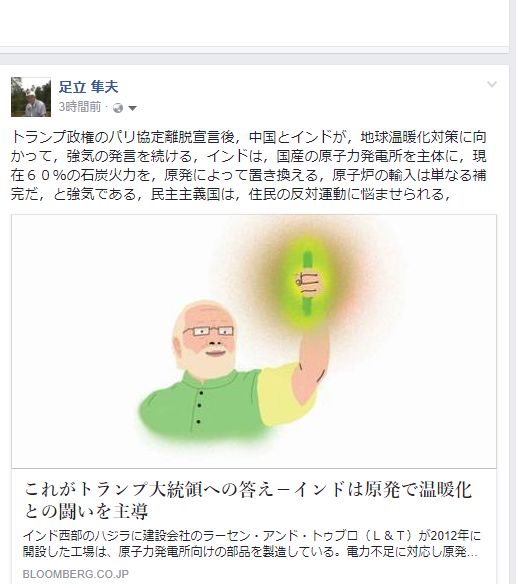Open headline これがトランプ大統領への答え
The width and height of the screenshot is (516, 584).
coord(248,489)
